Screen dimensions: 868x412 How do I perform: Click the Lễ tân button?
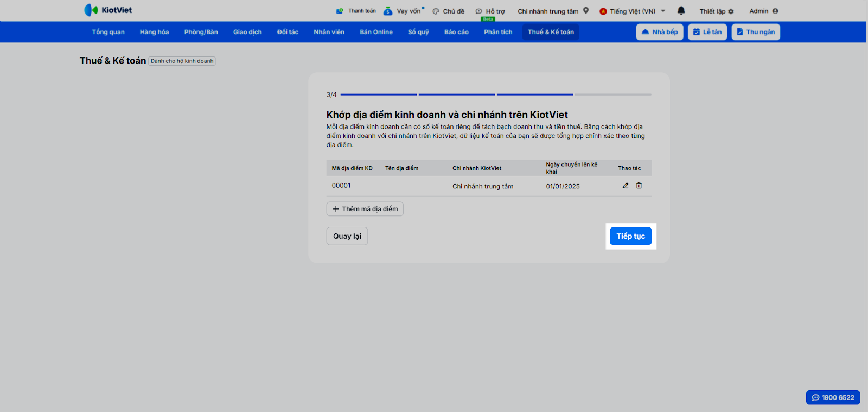[x=707, y=32]
